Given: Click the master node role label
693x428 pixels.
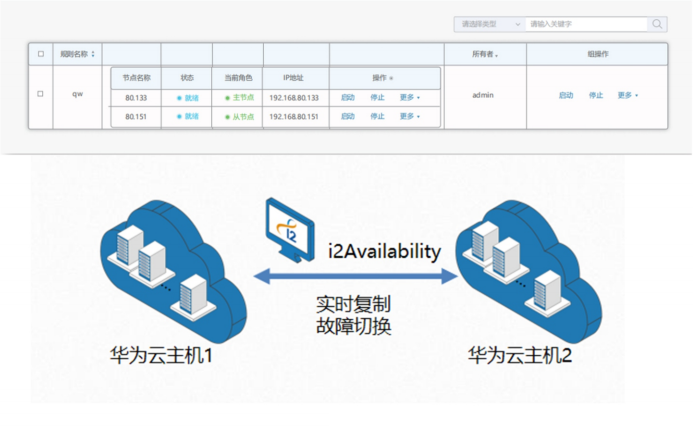Looking at the screenshot, I should [x=240, y=98].
